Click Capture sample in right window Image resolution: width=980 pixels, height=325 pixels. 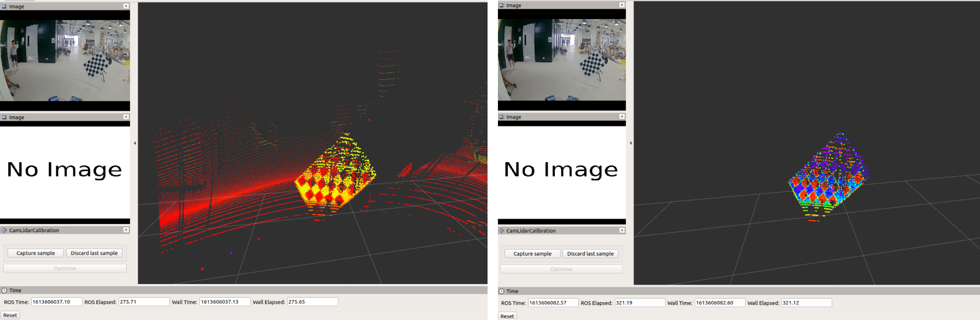(532, 253)
